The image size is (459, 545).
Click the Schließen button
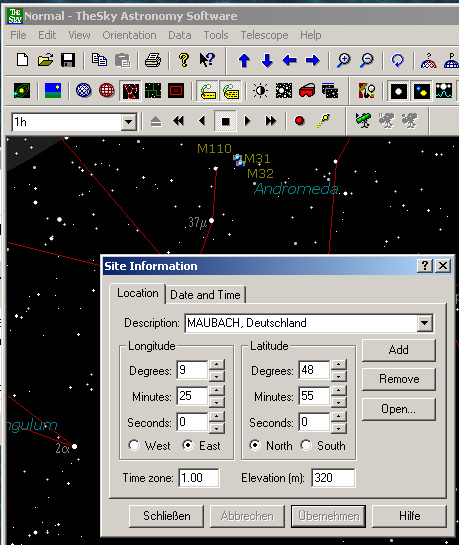tap(166, 516)
